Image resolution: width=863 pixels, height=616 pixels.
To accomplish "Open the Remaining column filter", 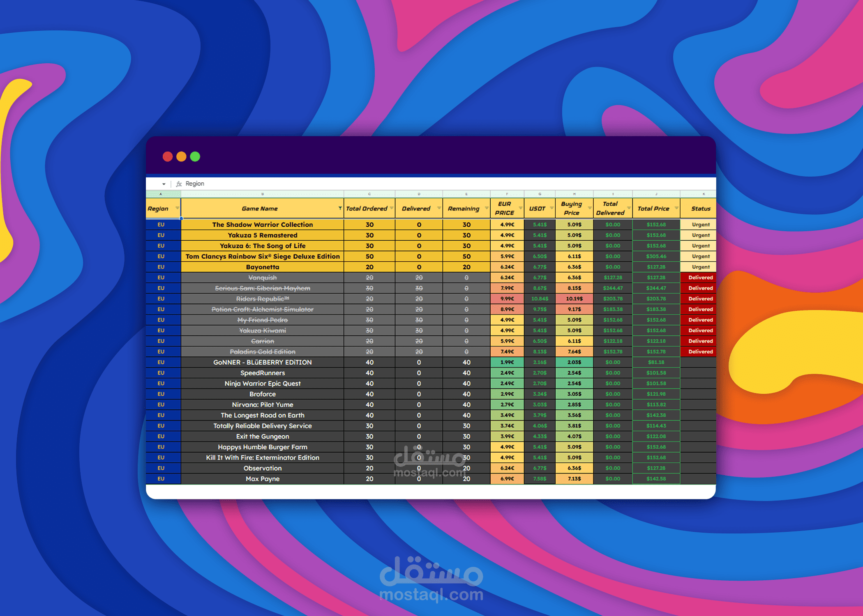I will (487, 208).
